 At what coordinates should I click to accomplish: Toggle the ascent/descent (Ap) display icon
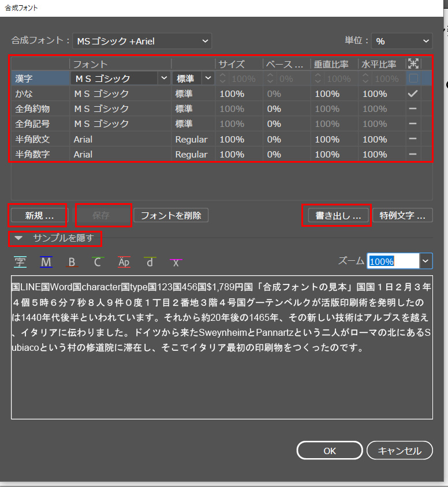coord(124,262)
